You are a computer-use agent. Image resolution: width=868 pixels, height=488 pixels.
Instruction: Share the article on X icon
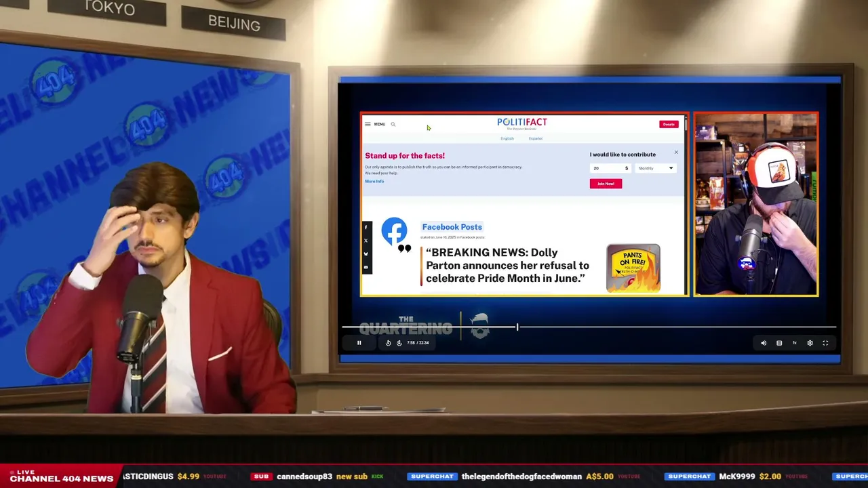click(x=366, y=241)
